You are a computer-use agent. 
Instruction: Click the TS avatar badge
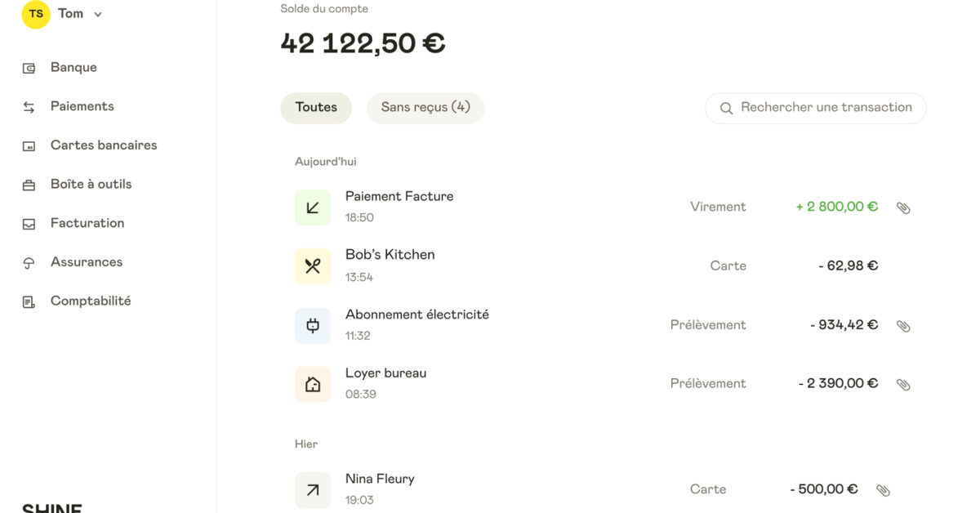click(35, 13)
